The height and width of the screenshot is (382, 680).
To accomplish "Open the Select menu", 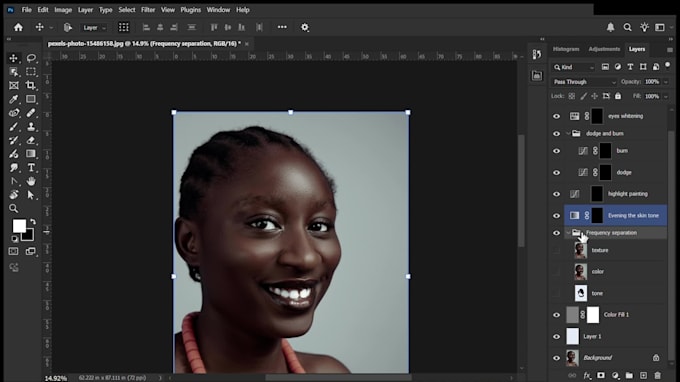I will coord(127,10).
